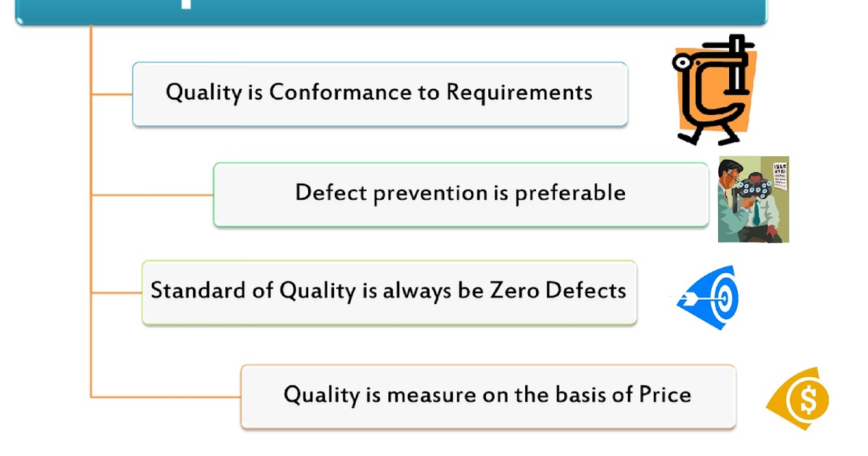The image size is (868, 456).
Task: Click the orange connector to the Defect prevention box
Action: click(152, 195)
